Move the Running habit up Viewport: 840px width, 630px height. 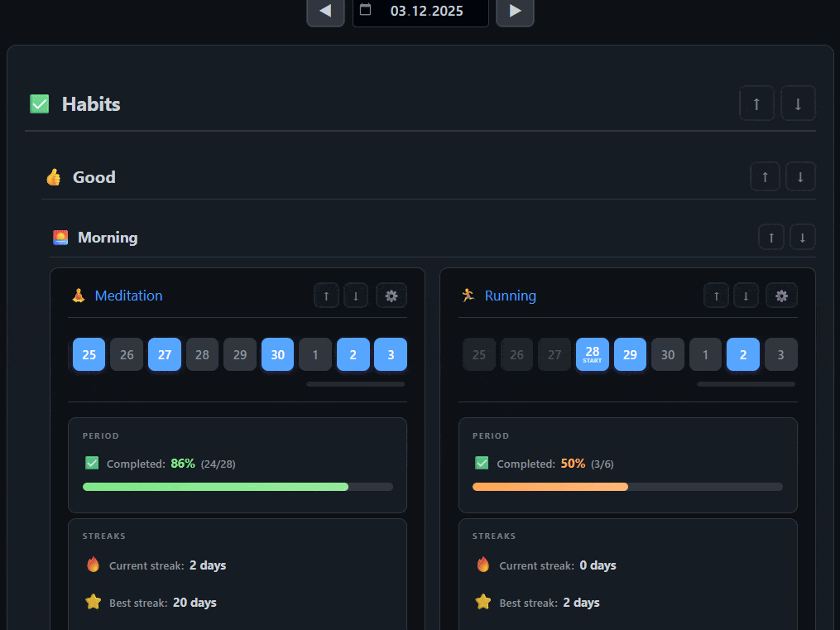pyautogui.click(x=716, y=296)
